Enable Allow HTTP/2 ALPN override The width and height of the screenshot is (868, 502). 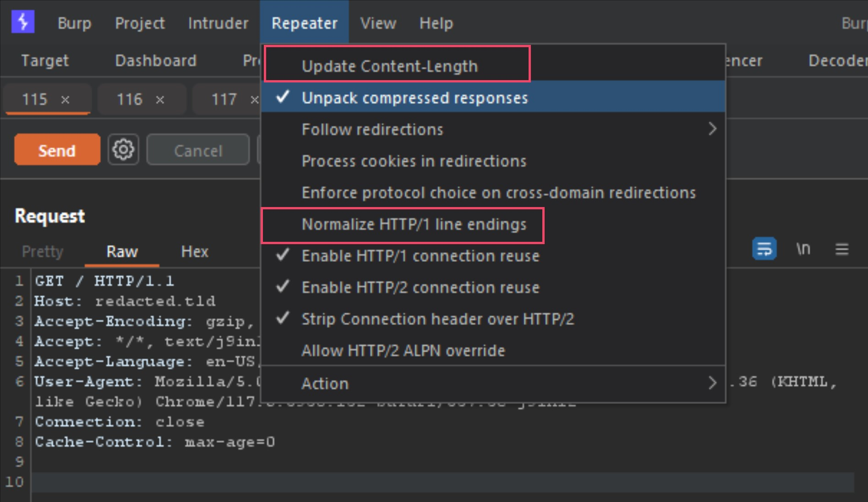coord(493,350)
